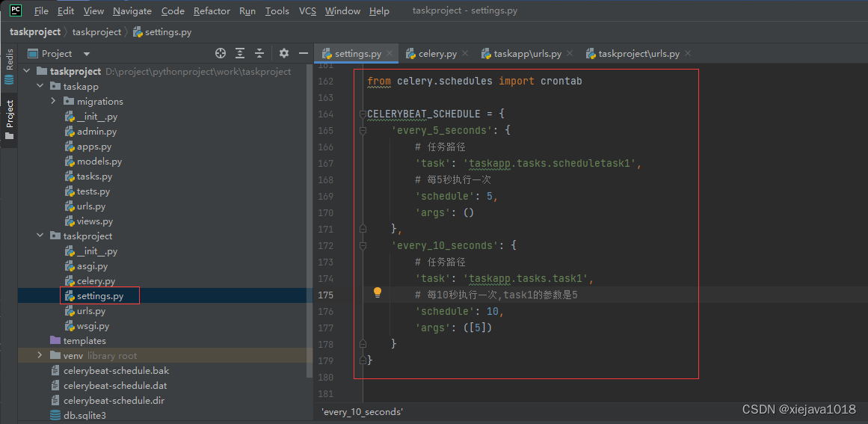Expand the venv library root folder
Screen dimensions: 868x424
[40, 355]
